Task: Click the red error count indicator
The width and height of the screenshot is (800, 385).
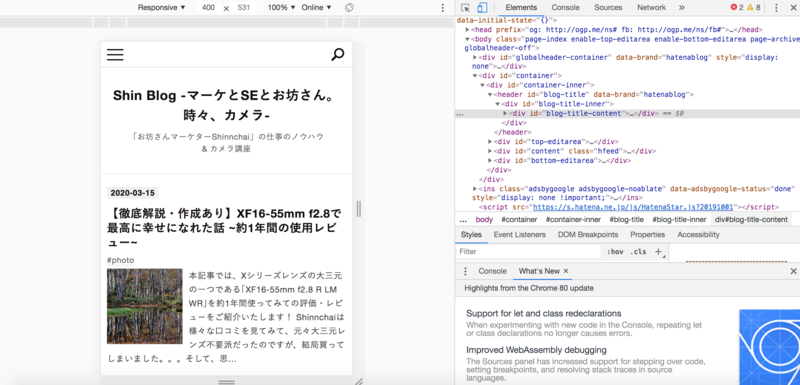Action: point(737,8)
